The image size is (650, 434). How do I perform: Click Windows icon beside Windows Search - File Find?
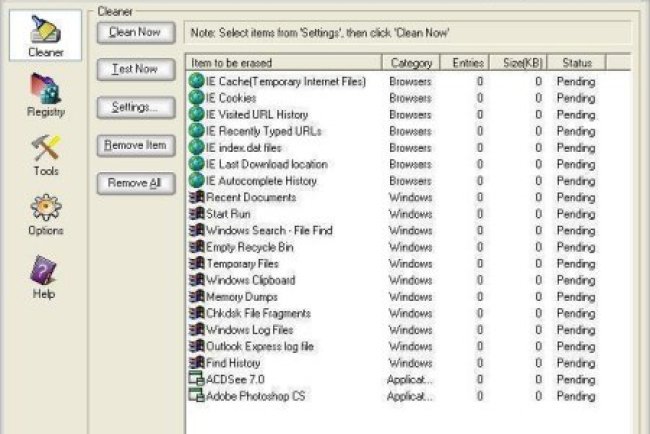click(196, 230)
